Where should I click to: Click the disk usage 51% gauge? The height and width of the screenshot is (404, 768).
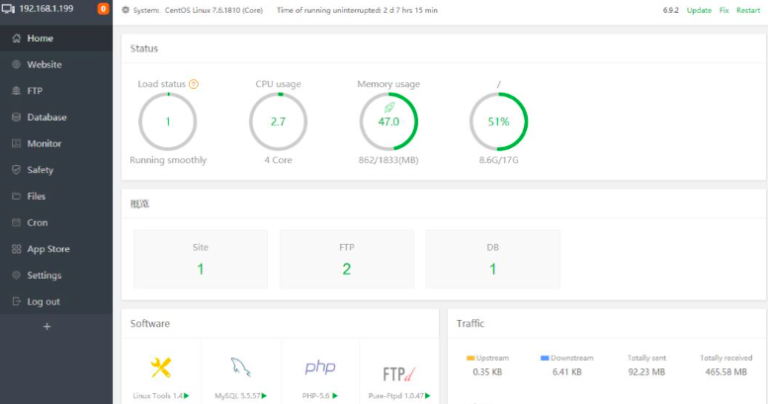[x=498, y=122]
